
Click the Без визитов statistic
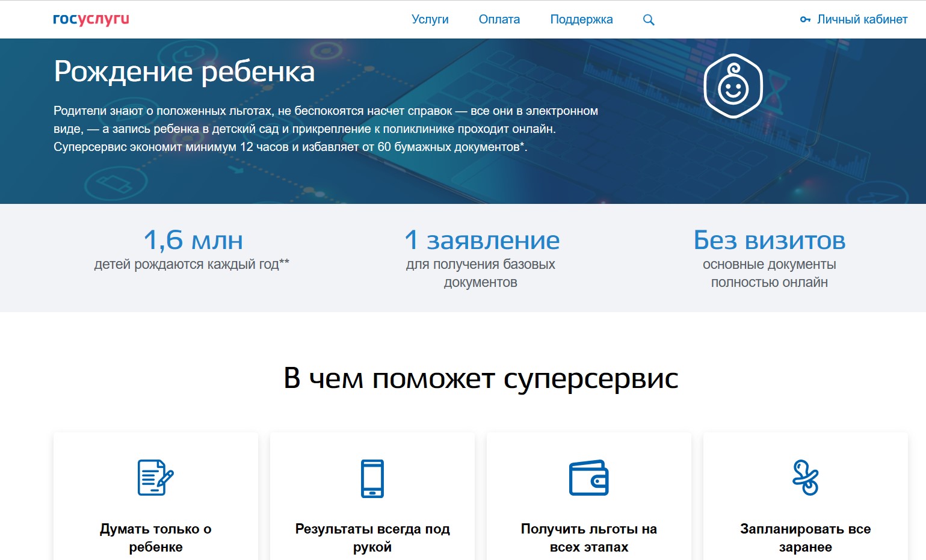tap(770, 240)
